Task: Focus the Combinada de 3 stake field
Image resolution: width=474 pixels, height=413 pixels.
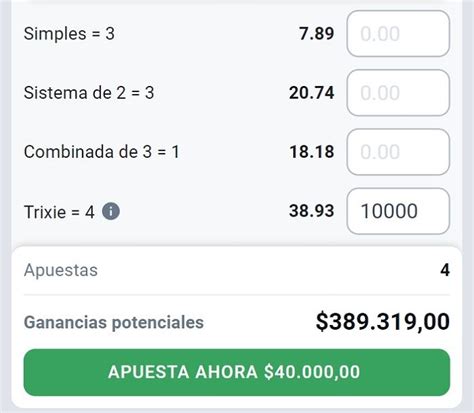Action: 398,152
